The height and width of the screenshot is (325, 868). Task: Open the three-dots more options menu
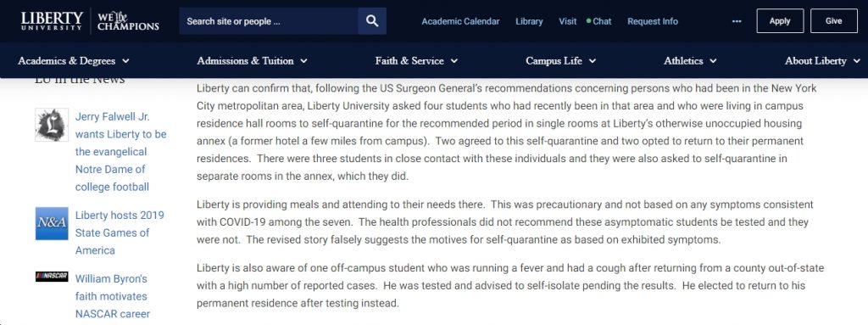click(x=737, y=21)
